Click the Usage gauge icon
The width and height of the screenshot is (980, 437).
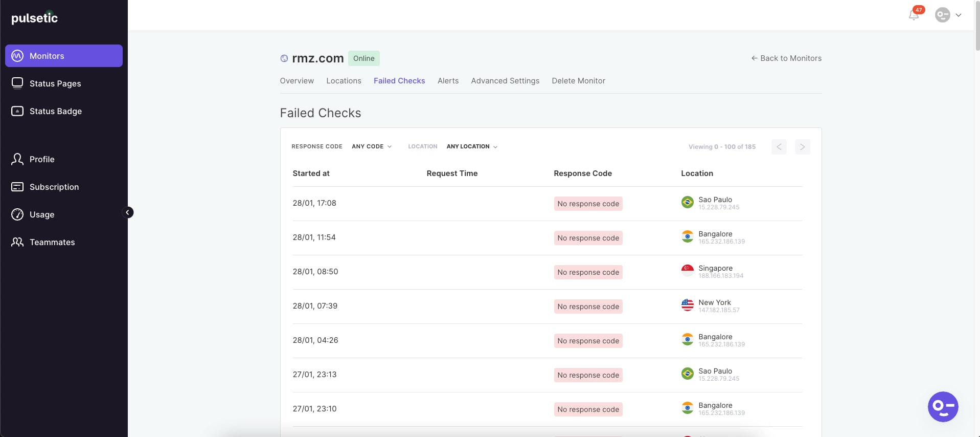pos(17,214)
